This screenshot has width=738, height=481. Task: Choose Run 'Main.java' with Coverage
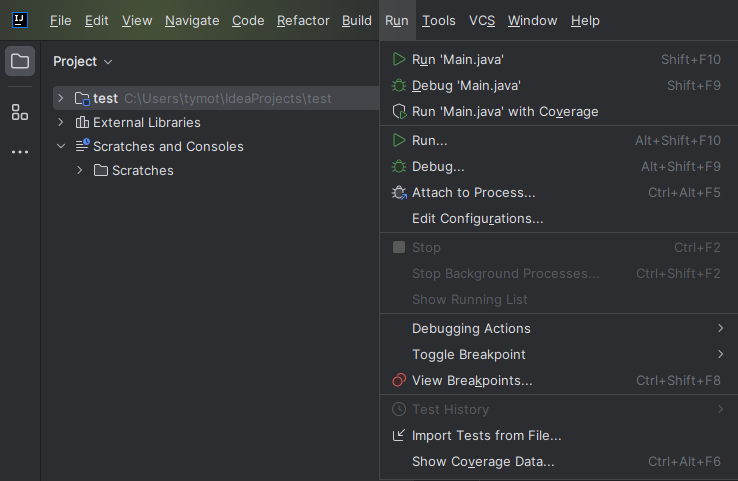point(559,112)
